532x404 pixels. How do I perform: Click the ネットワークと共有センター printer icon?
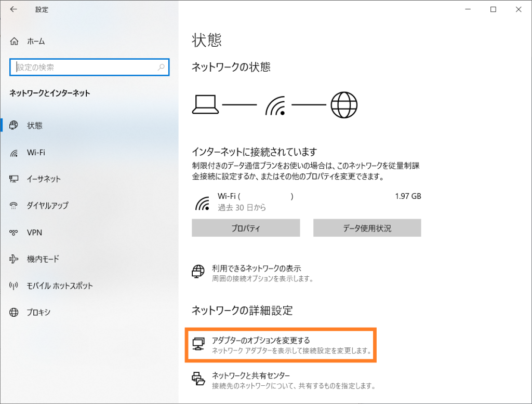[x=198, y=378]
